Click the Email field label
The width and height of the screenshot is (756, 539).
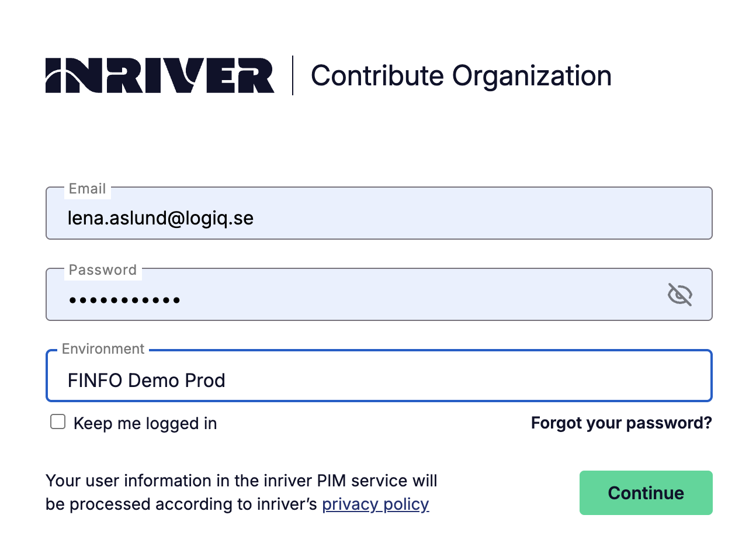[x=87, y=189]
